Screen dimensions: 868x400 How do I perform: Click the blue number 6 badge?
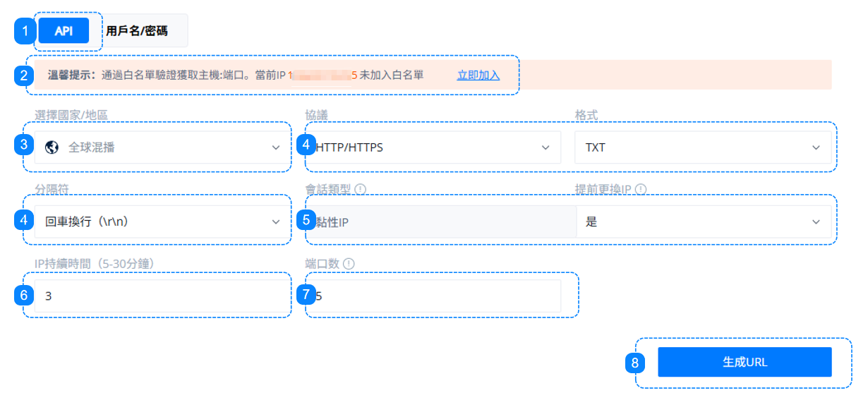(24, 296)
